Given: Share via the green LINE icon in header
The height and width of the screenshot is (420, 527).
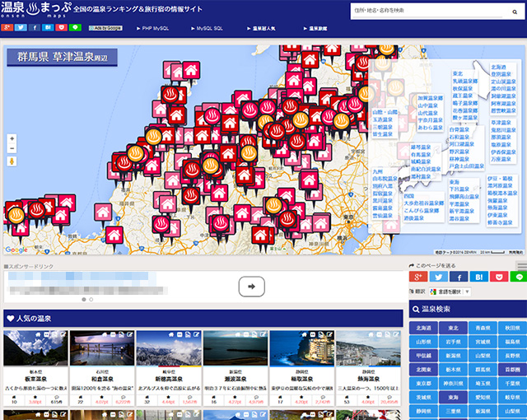Looking at the screenshot, I should 77,27.
